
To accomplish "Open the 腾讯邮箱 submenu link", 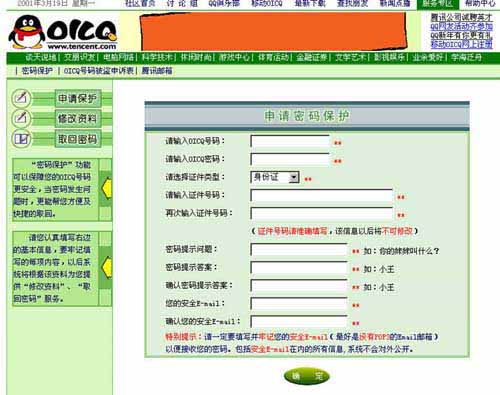I will coord(157,71).
